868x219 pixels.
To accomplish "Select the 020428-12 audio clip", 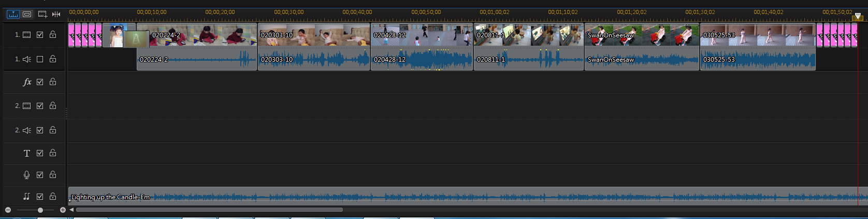I will pyautogui.click(x=422, y=60).
